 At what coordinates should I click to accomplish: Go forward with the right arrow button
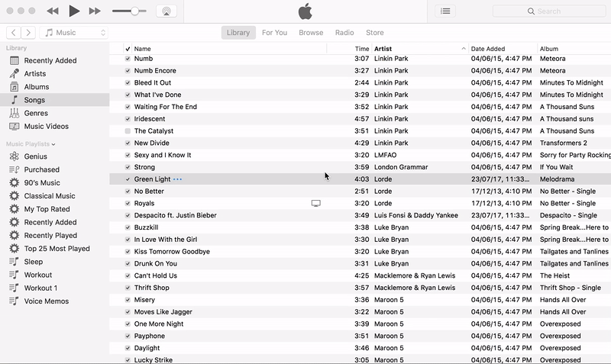[x=28, y=33]
